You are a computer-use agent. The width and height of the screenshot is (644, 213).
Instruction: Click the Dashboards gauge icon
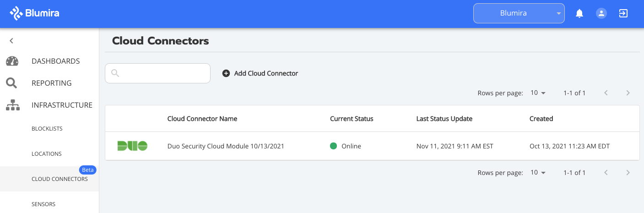click(12, 61)
